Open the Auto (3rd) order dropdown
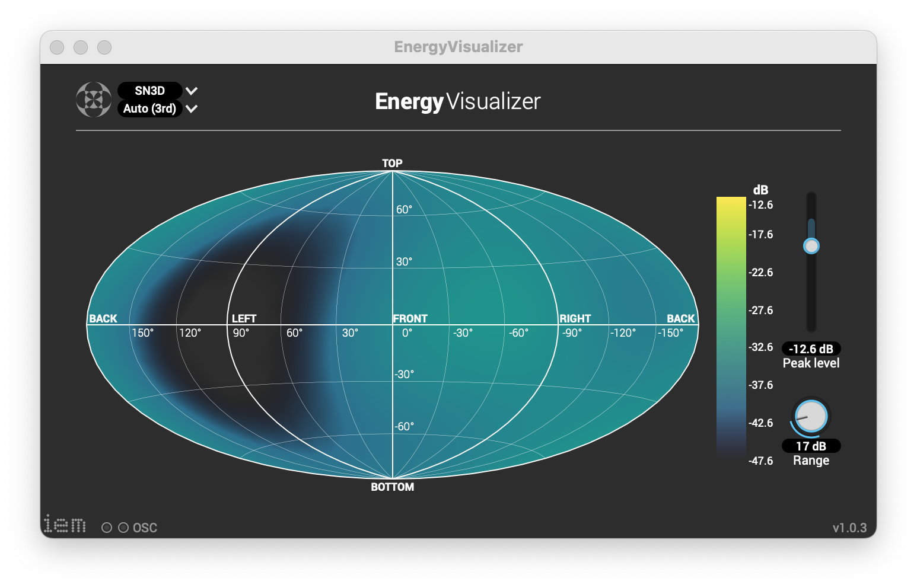This screenshot has width=917, height=588. [x=149, y=108]
